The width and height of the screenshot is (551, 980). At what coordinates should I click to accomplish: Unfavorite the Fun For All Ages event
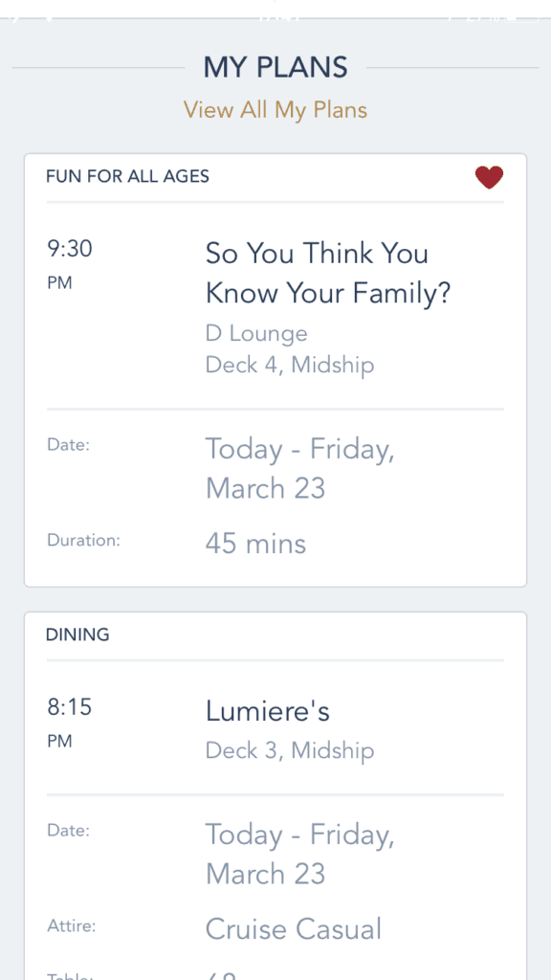click(x=489, y=177)
